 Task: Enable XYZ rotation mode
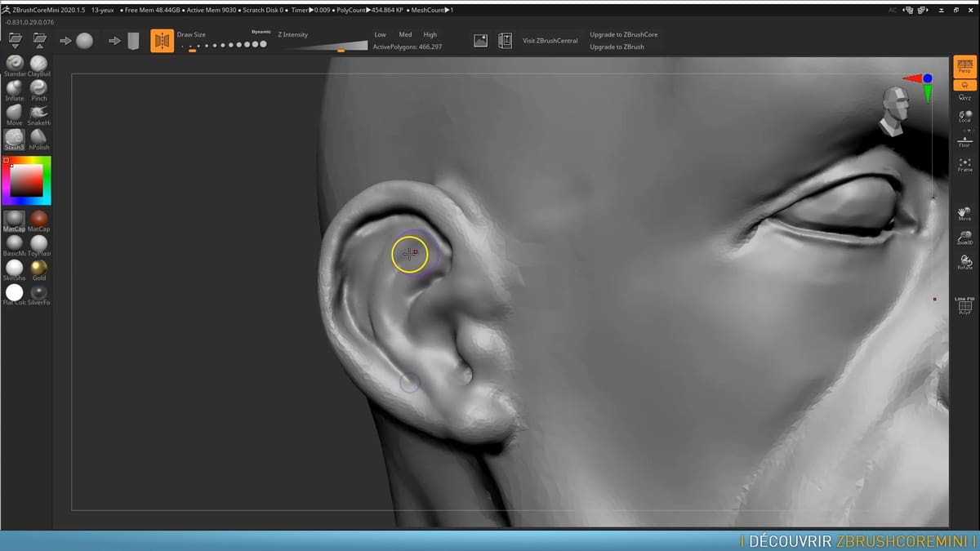tap(964, 96)
